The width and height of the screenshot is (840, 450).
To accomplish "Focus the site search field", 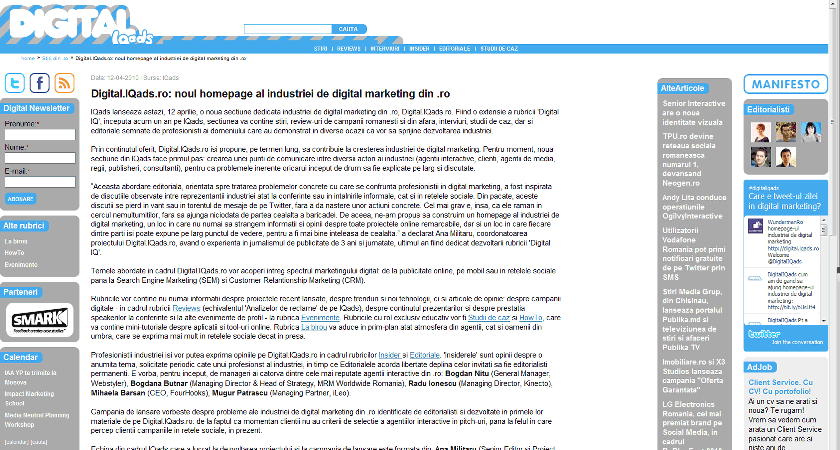I will [x=288, y=29].
